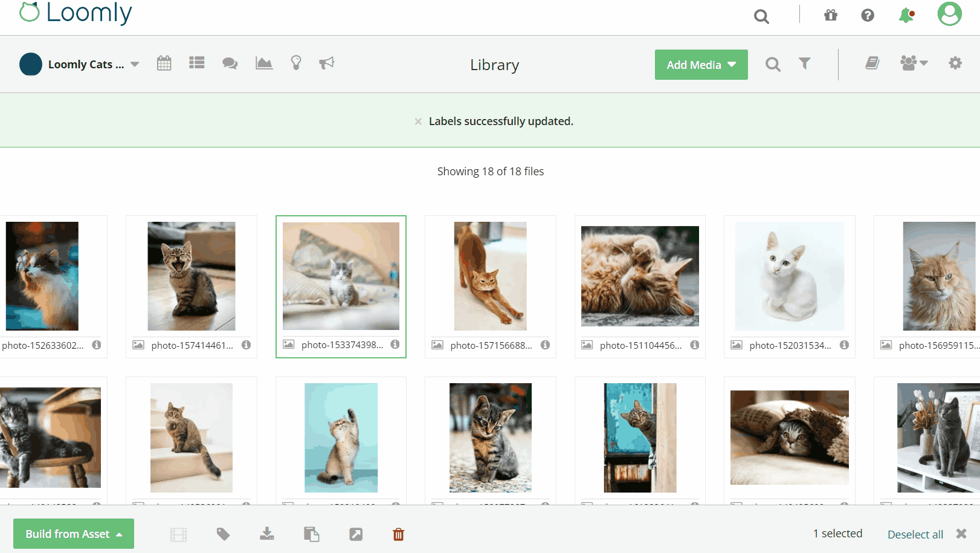Open library settings with the gear icon
Viewport: 980px width, 553px height.
(x=955, y=63)
